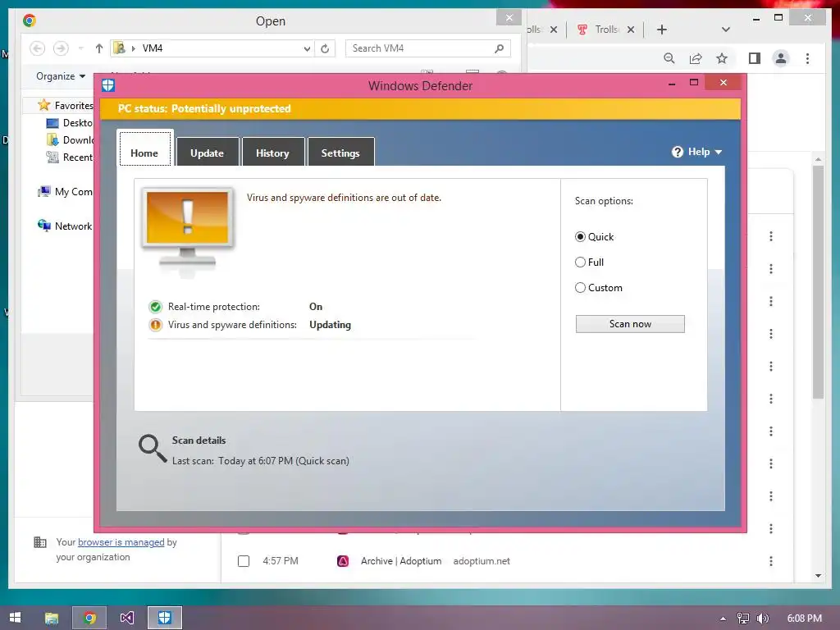This screenshot has height=630, width=840.
Task: Select the Home tab in Windows Defender
Action: pyautogui.click(x=144, y=149)
